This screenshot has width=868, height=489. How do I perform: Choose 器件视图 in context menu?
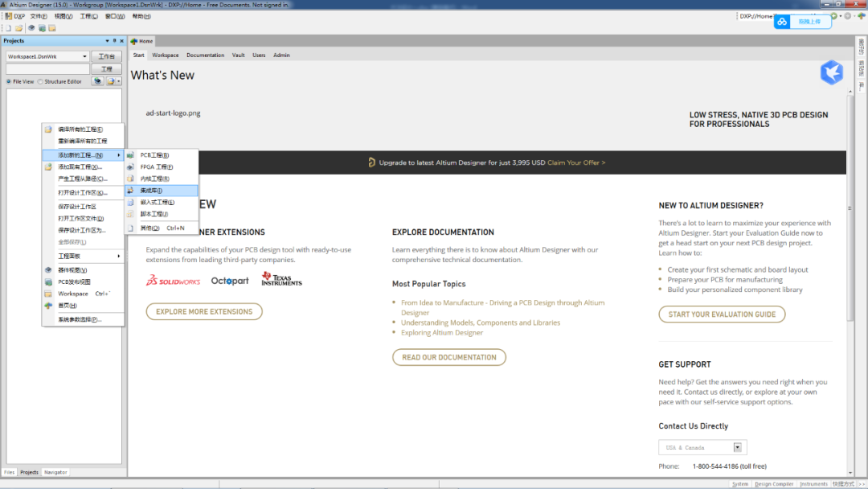[x=83, y=270]
